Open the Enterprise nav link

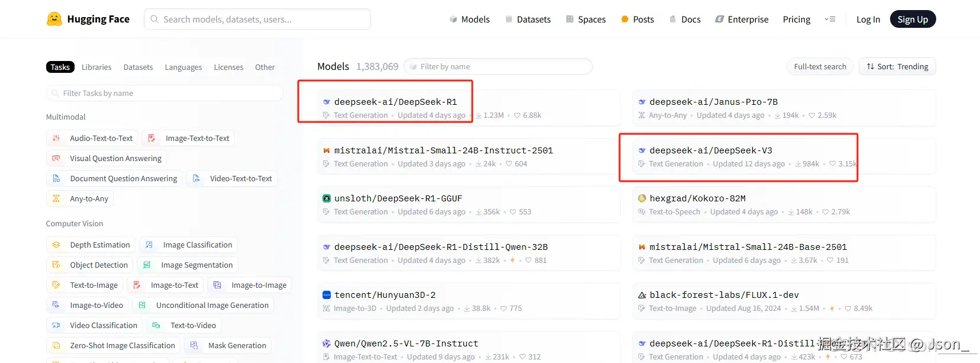coord(742,20)
